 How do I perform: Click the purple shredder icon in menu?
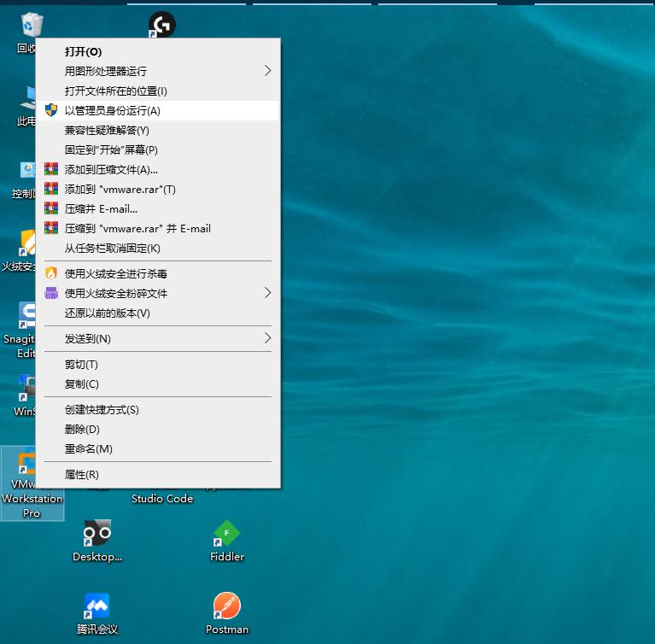point(51,293)
